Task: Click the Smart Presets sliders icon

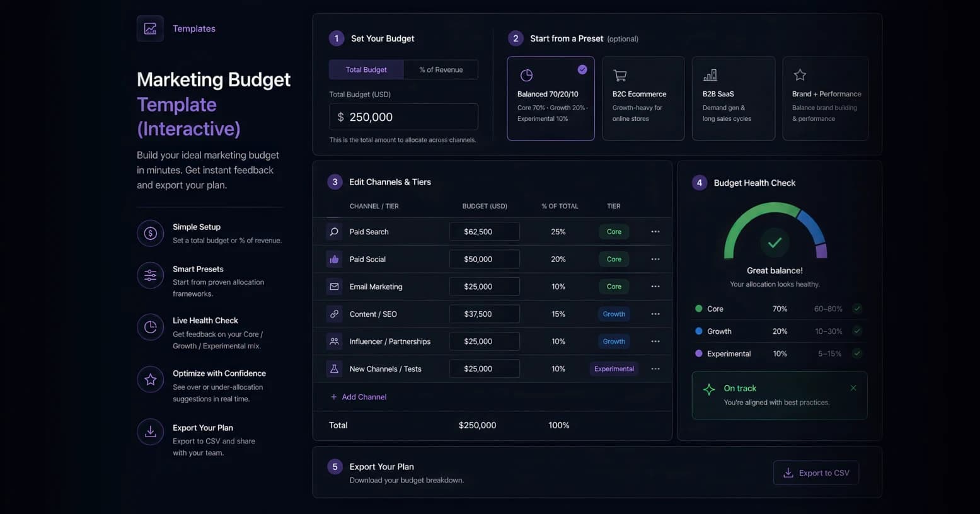Action: click(150, 275)
